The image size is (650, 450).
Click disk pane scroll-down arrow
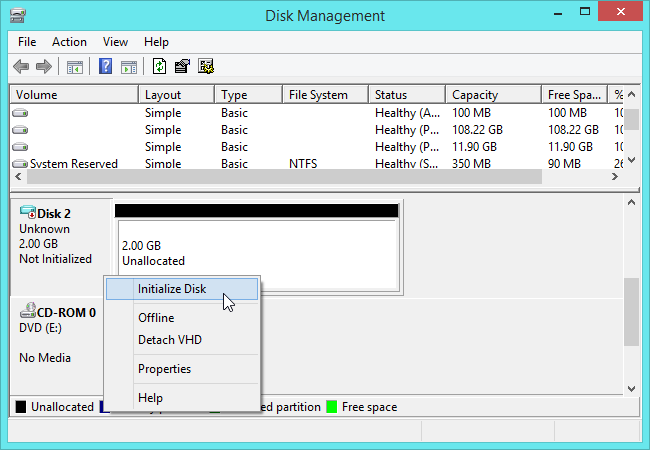631,388
